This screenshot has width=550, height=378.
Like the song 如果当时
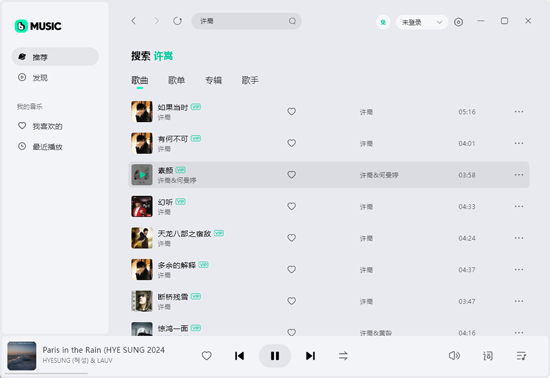coord(291,112)
